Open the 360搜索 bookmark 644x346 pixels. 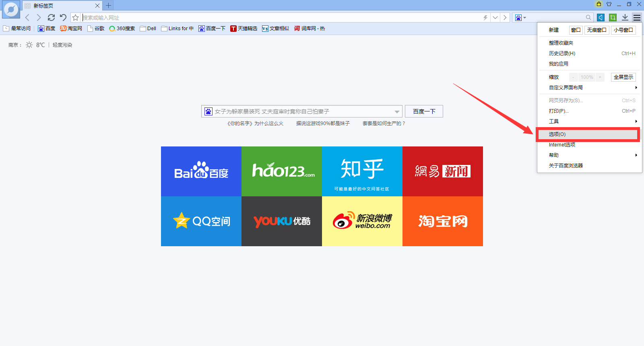(x=122, y=29)
